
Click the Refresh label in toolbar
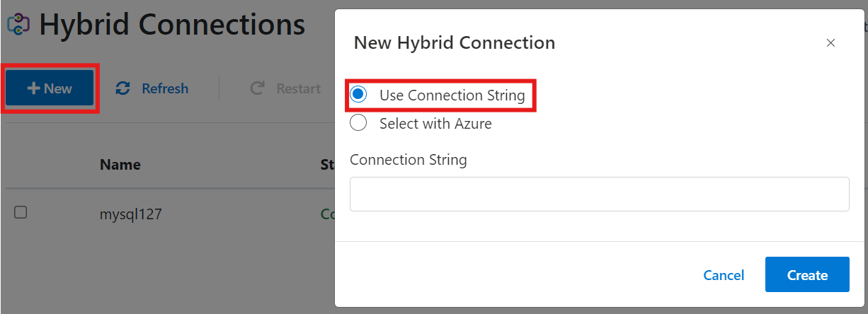point(165,88)
